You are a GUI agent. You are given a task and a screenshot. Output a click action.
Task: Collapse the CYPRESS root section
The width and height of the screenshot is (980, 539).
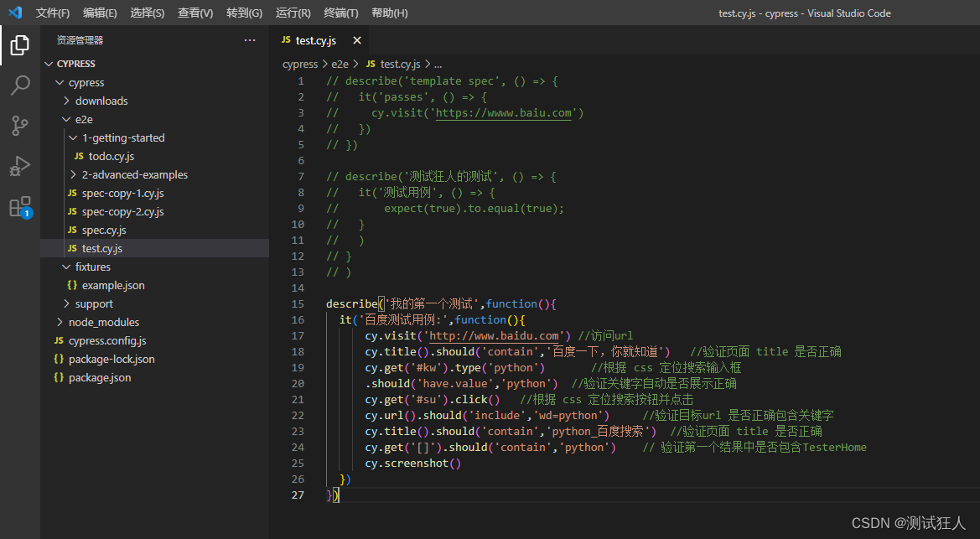click(49, 64)
